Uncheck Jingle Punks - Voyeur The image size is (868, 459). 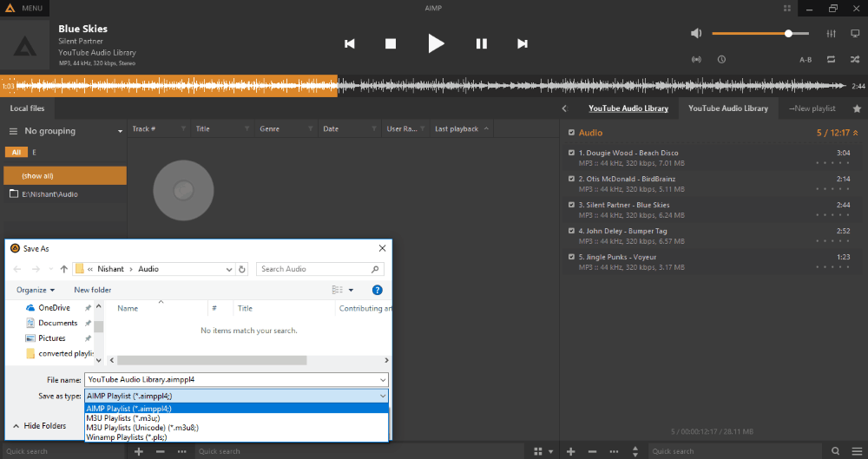tap(571, 257)
